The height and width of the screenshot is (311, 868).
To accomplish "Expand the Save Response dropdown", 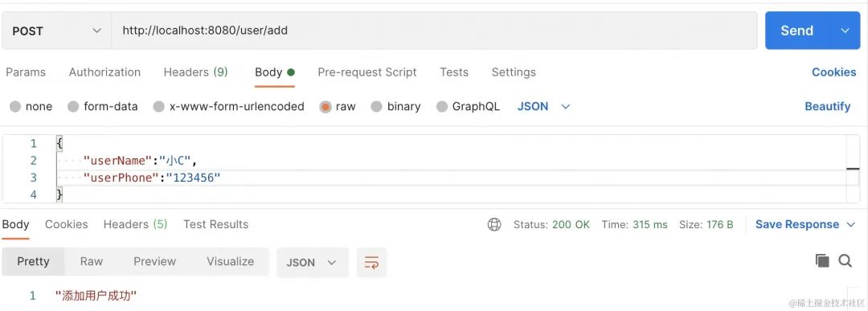I will (x=851, y=224).
